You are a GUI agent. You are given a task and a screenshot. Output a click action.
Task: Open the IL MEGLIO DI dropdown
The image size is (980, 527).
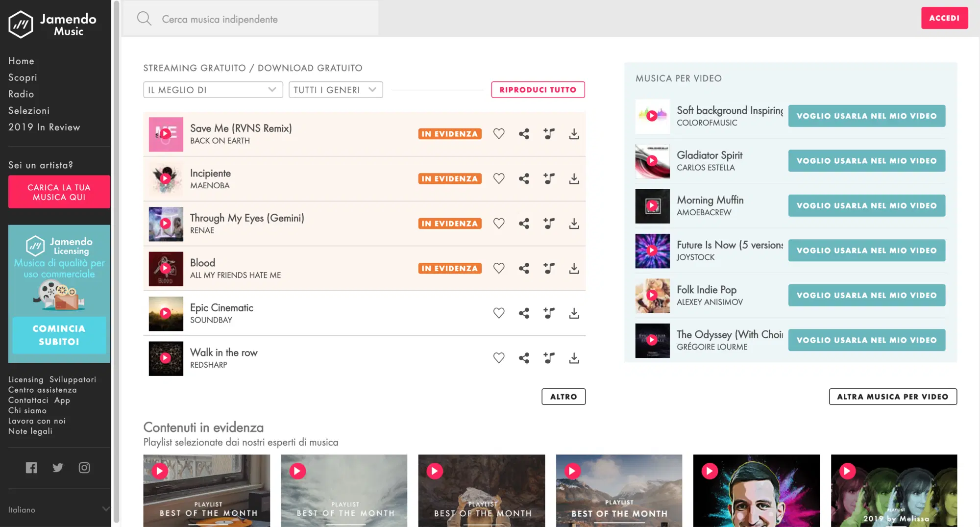(213, 90)
